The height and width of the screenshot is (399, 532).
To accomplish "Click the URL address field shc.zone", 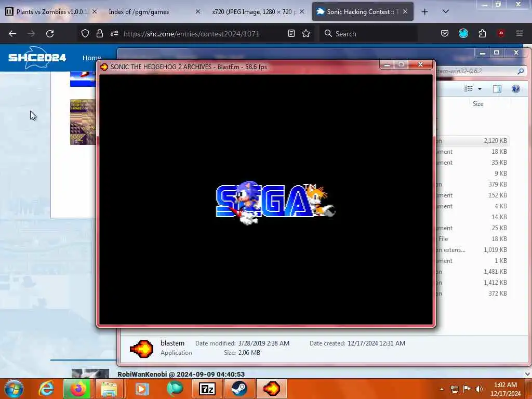I will tap(191, 34).
